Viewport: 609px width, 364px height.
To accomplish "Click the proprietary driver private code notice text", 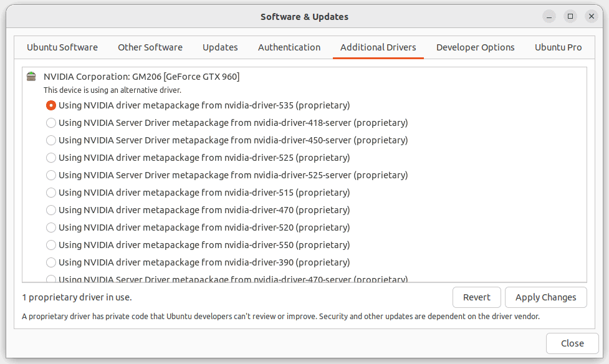I will [281, 316].
